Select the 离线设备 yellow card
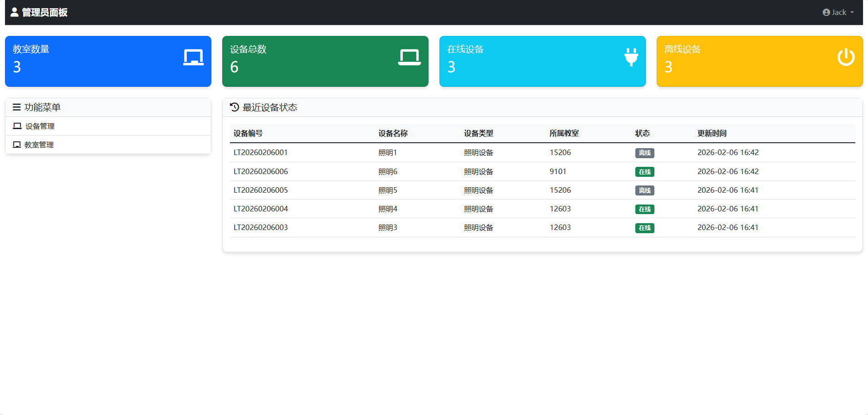868x415 pixels. 760,61
